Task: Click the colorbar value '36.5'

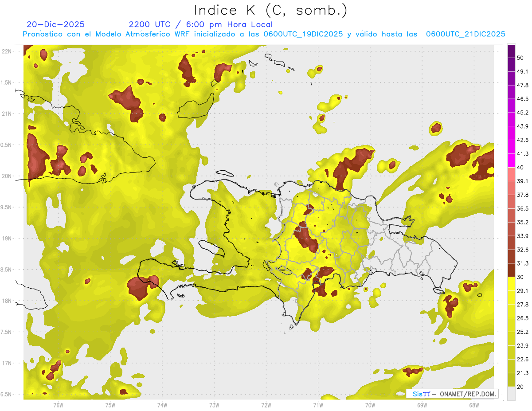Action: pyautogui.click(x=523, y=208)
